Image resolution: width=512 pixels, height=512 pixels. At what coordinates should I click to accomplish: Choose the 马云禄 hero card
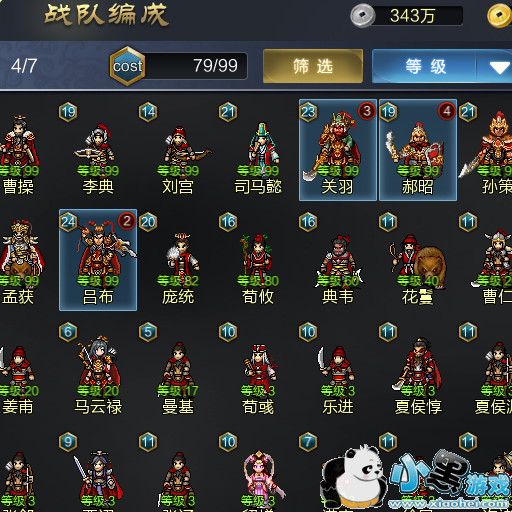pos(98,370)
